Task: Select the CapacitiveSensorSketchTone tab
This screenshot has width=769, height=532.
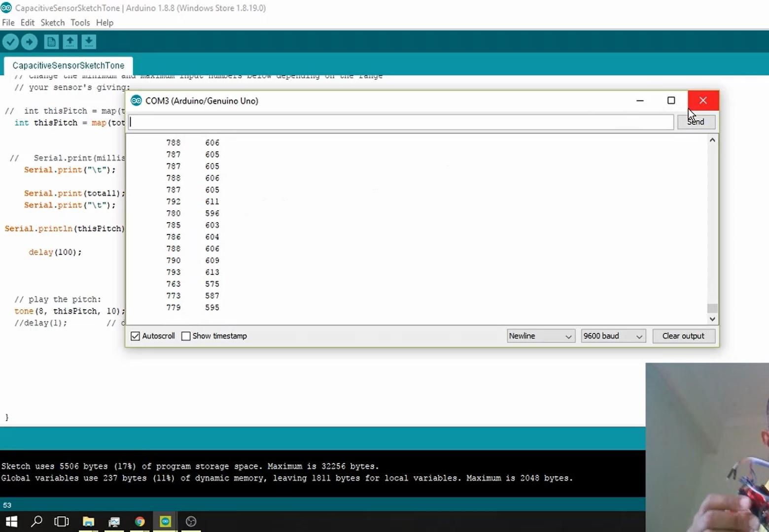Action: coord(69,66)
